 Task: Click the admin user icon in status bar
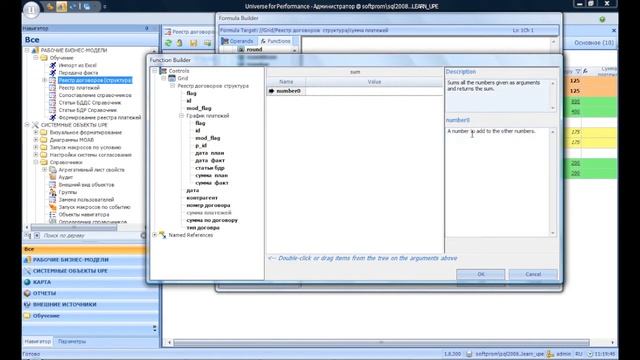pos(550,354)
